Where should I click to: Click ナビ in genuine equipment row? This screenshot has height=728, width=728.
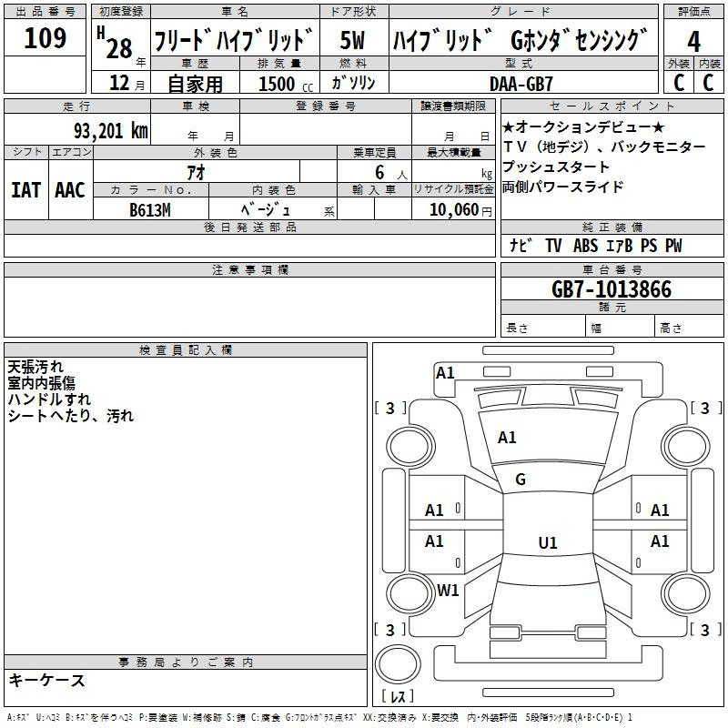[x=521, y=245]
